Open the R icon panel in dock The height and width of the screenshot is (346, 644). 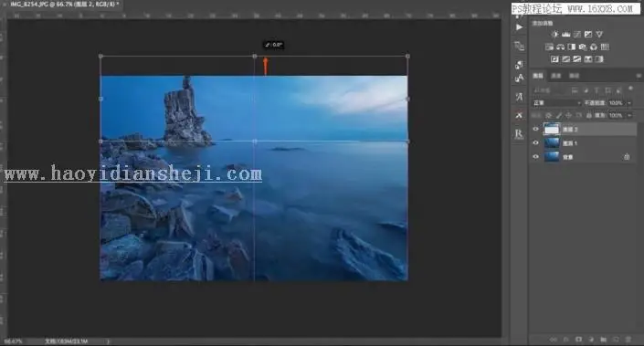click(519, 134)
